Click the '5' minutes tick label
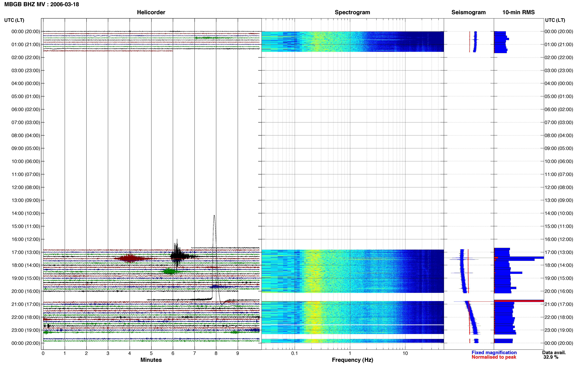 pos(151,353)
